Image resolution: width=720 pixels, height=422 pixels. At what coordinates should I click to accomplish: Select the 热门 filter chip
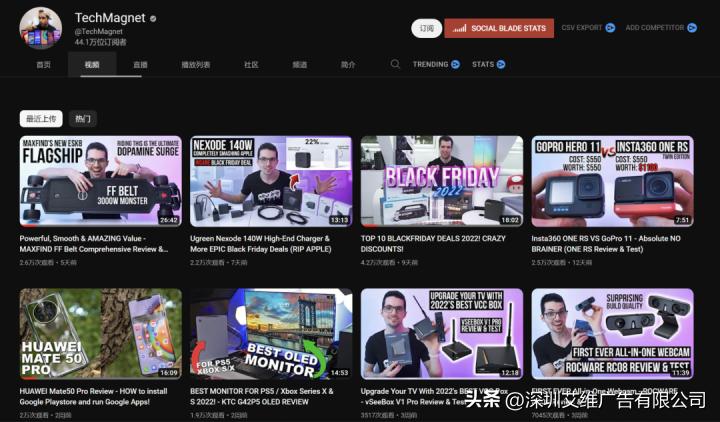coord(83,119)
